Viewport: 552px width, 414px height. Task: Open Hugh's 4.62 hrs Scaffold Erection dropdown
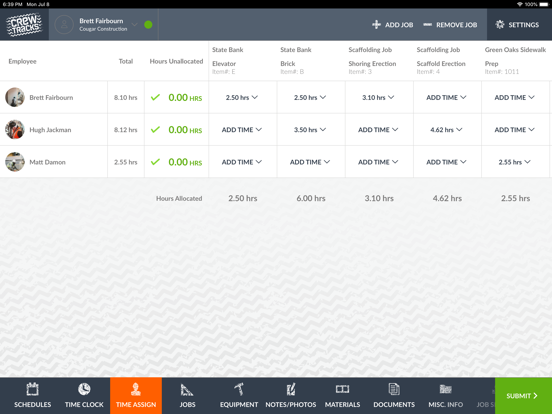pos(446,130)
